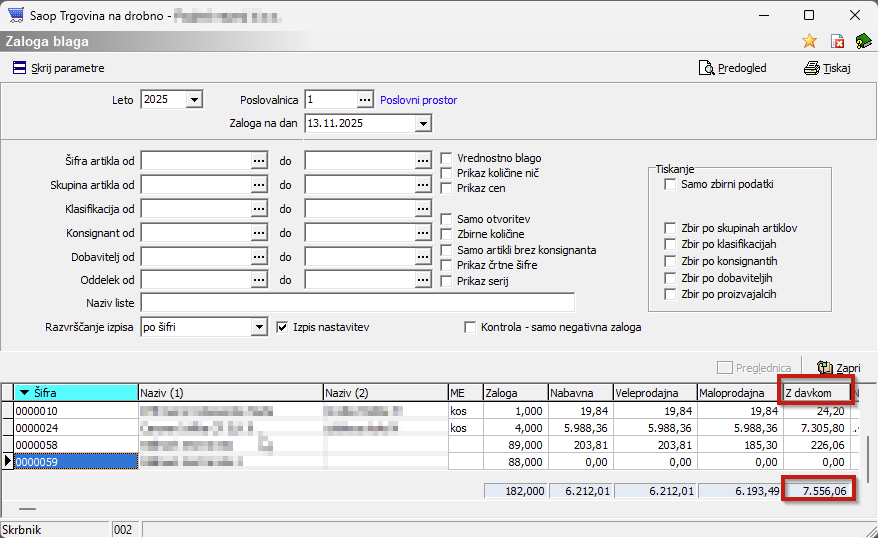Enable Kontrola - samo negativna zaloga
Screen dimensions: 879x538
point(470,327)
